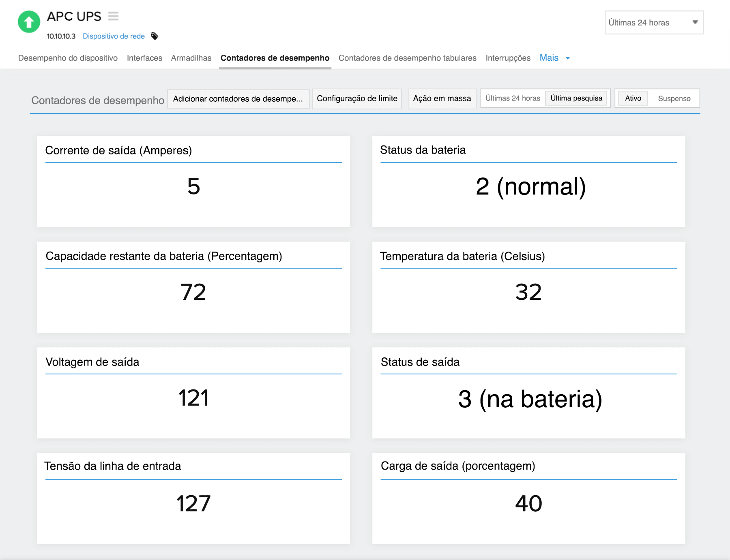The image size is (730, 560).
Task: Open the Dispositivo de rede link
Action: click(114, 36)
